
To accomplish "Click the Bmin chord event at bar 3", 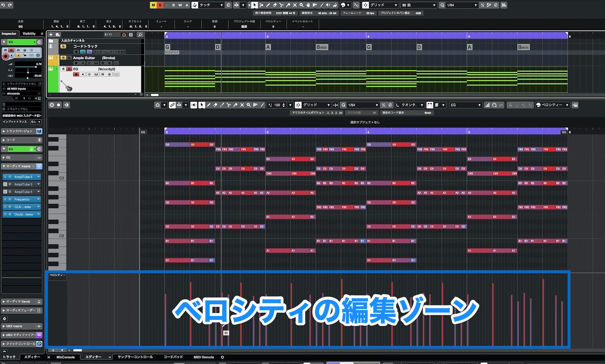I will coord(322,47).
